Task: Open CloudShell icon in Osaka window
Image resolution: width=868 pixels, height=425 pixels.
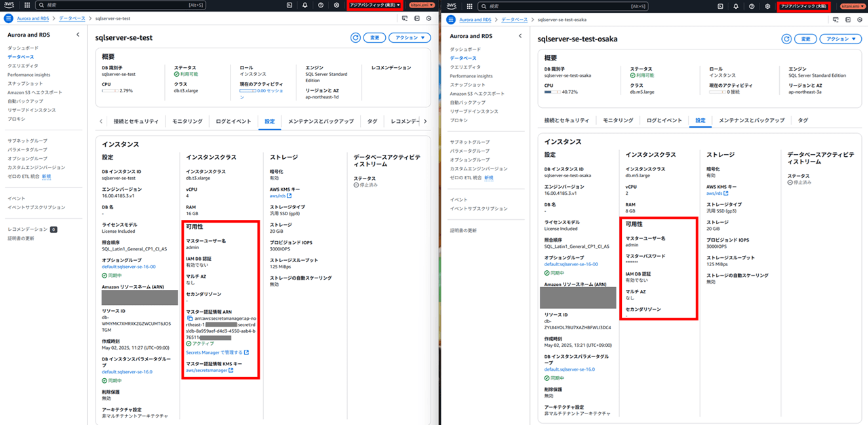Action: (722, 5)
